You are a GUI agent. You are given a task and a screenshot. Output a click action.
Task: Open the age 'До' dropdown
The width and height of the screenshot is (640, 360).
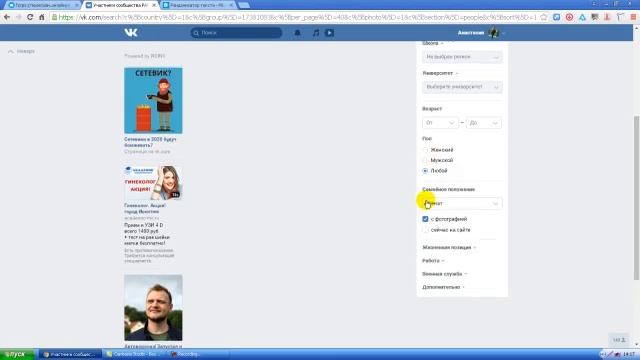[x=484, y=123]
